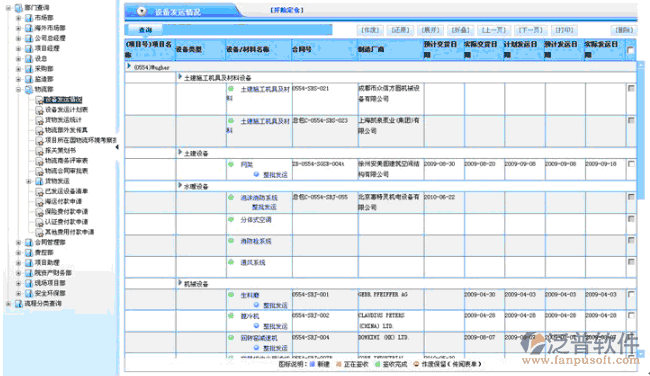Open 设备发运计划表 report icon in sidebar

click(x=39, y=110)
